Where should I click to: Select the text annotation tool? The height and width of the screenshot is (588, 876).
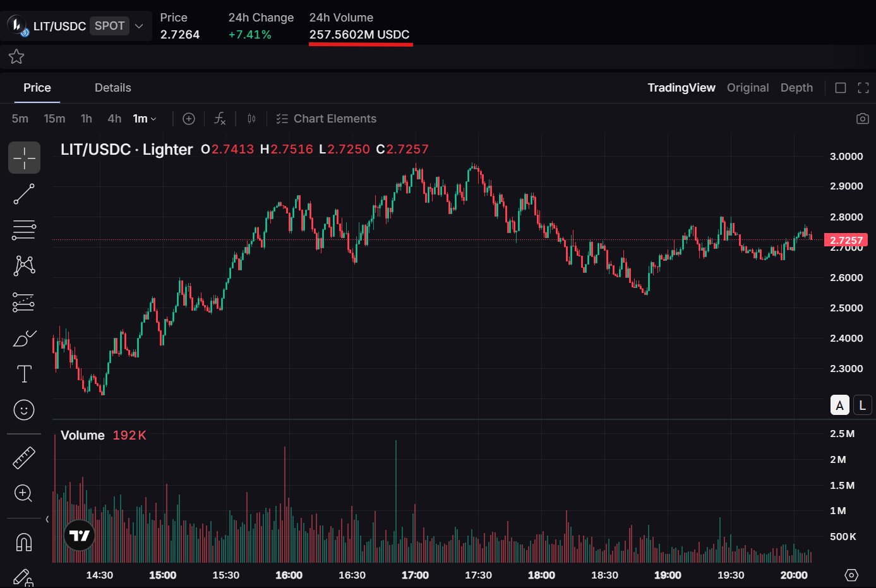point(24,374)
